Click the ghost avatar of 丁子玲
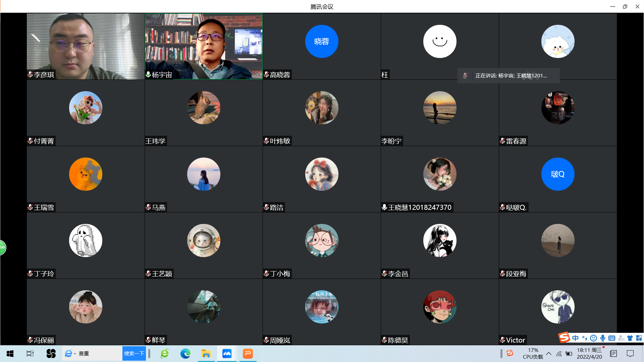 point(86,240)
